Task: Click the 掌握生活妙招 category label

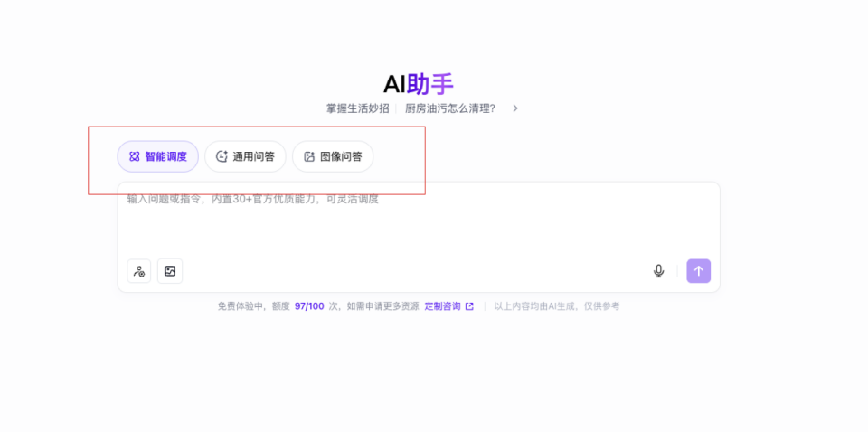Action: point(357,108)
